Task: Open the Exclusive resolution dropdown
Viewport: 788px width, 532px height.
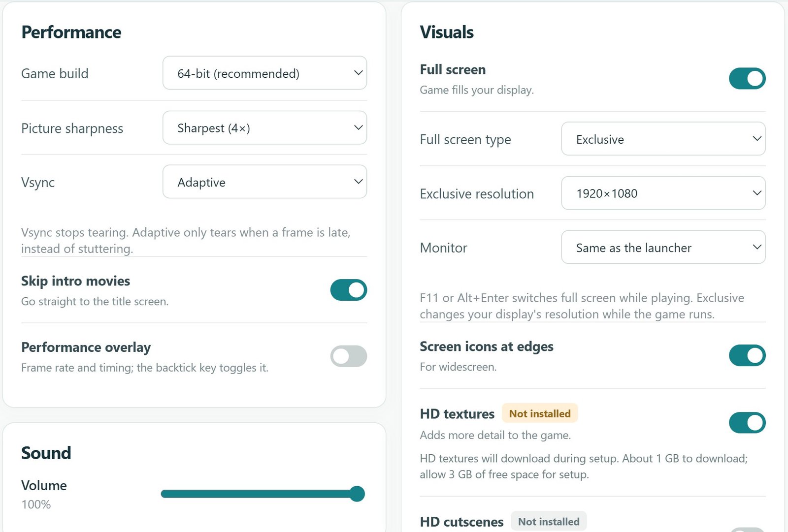Action: point(663,193)
